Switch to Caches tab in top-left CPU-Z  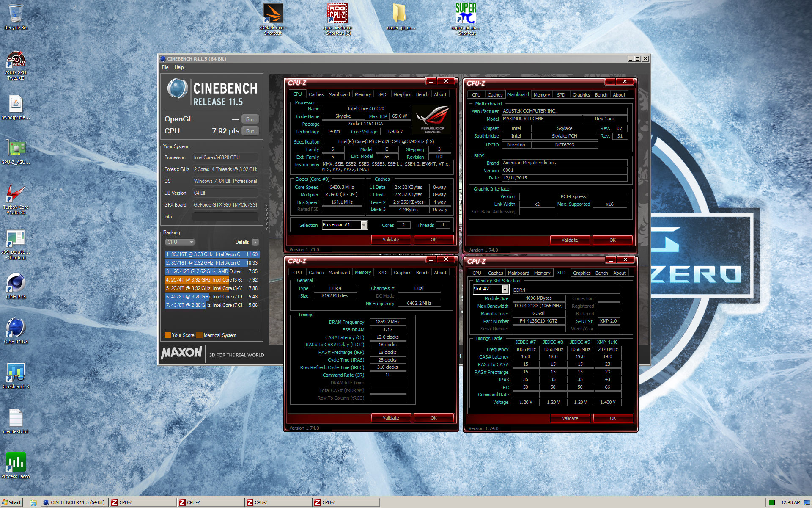coord(316,94)
